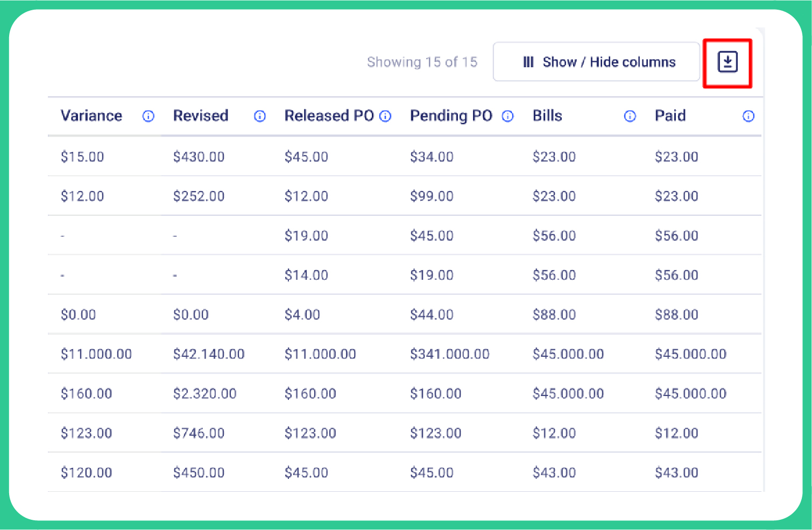Select the Pending PO column header

[451, 116]
